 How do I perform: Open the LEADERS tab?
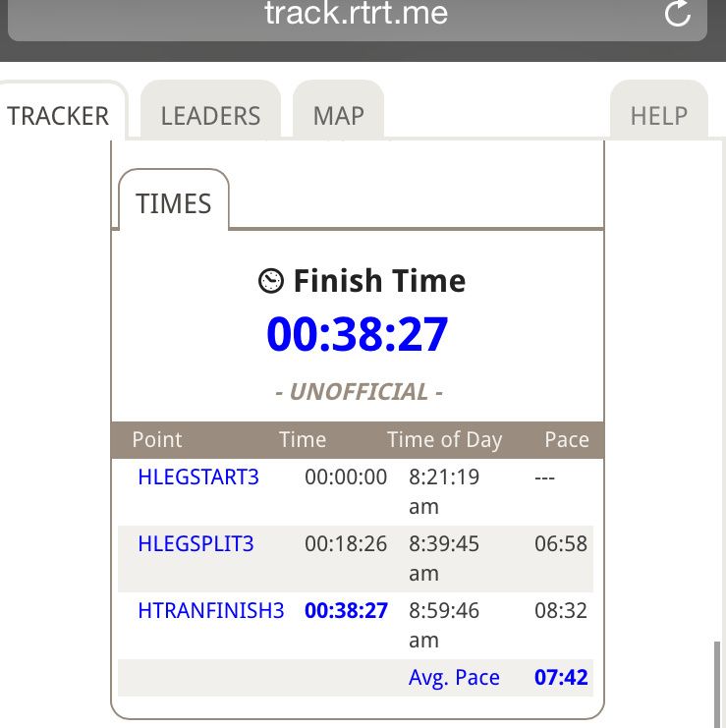[x=210, y=116]
